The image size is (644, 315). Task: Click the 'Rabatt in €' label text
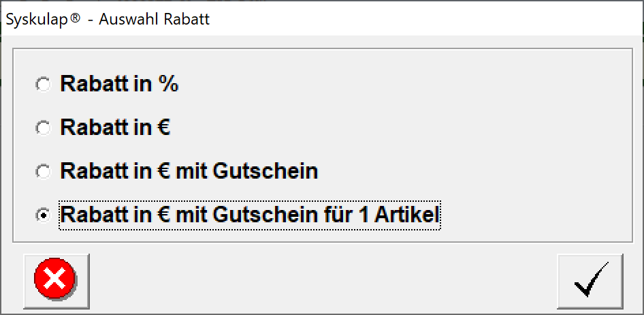tap(116, 128)
